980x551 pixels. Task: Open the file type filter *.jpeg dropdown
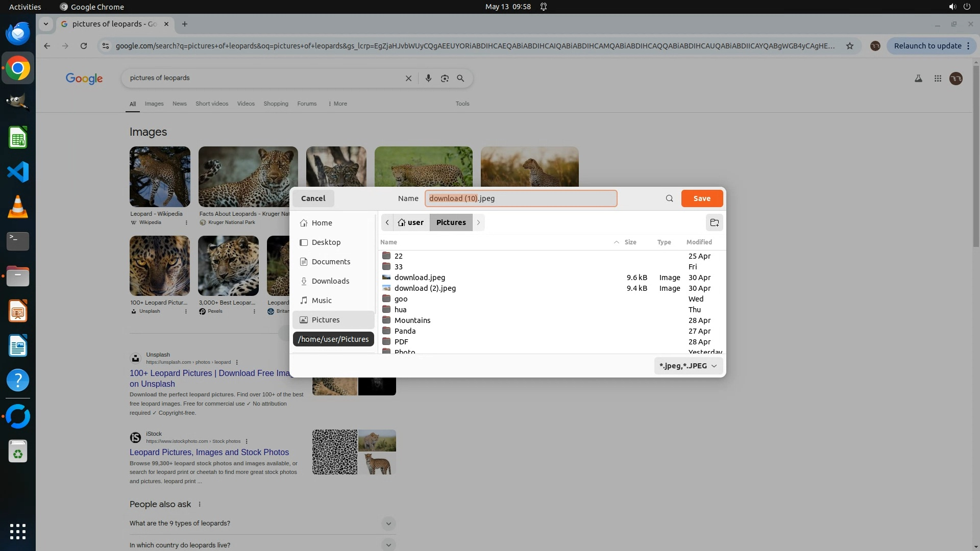[688, 366]
